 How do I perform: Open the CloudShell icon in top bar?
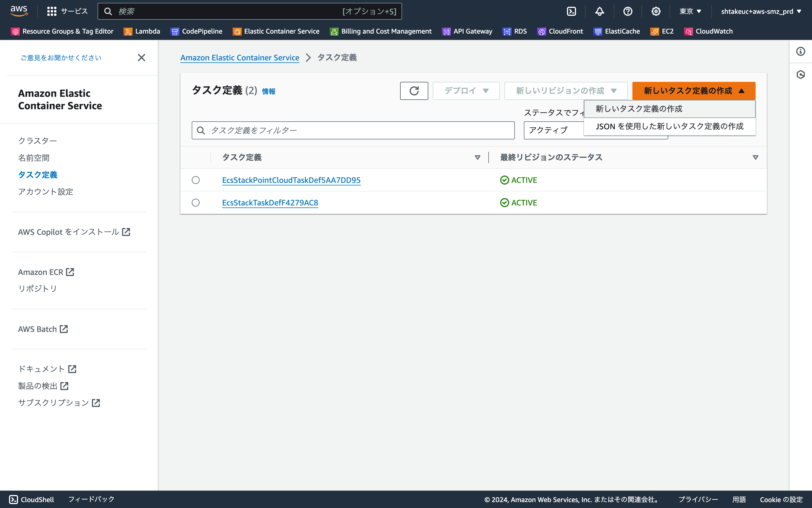pos(572,11)
